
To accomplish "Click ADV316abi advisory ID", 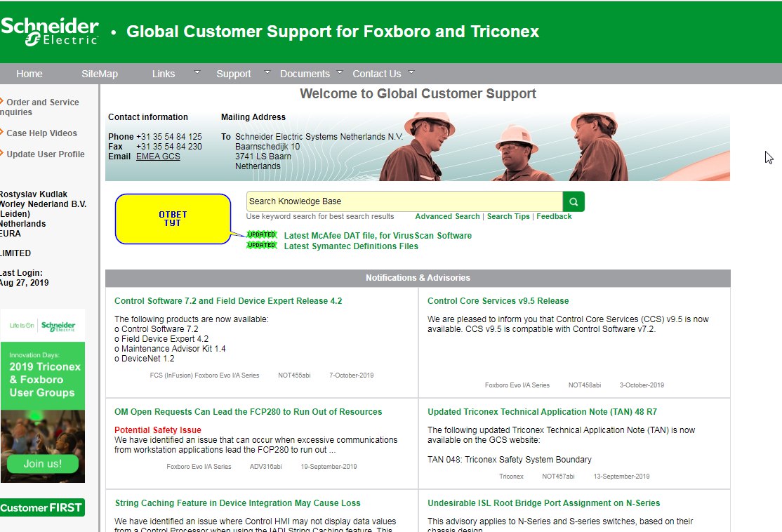I will coord(266,467).
